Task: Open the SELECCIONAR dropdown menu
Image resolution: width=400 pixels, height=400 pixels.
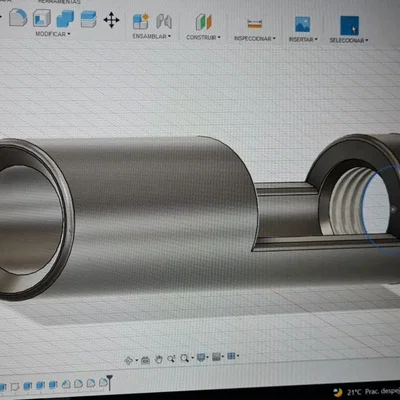Action: (349, 40)
